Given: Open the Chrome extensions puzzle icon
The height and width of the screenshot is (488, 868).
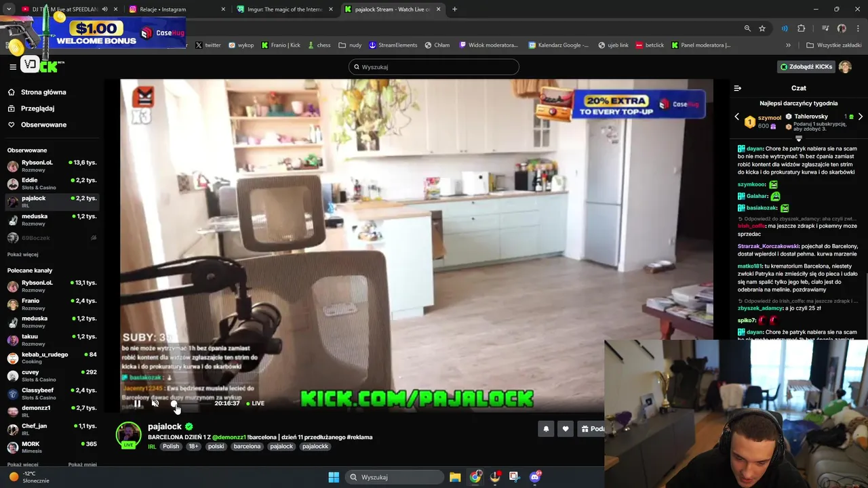Looking at the screenshot, I should 802,28.
